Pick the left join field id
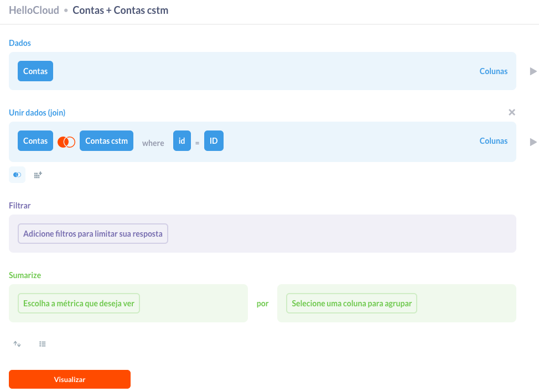Viewport: 539px width, 392px height. 182,141
